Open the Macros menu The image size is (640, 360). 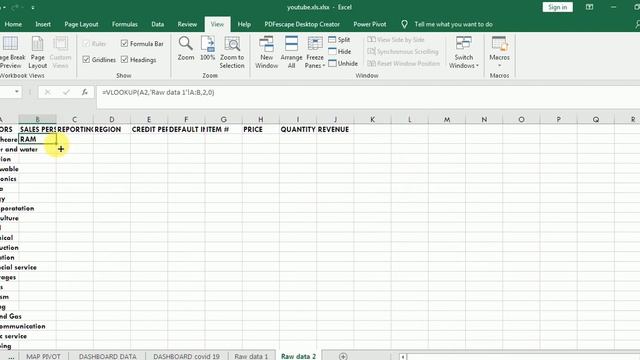pyautogui.click(x=499, y=51)
